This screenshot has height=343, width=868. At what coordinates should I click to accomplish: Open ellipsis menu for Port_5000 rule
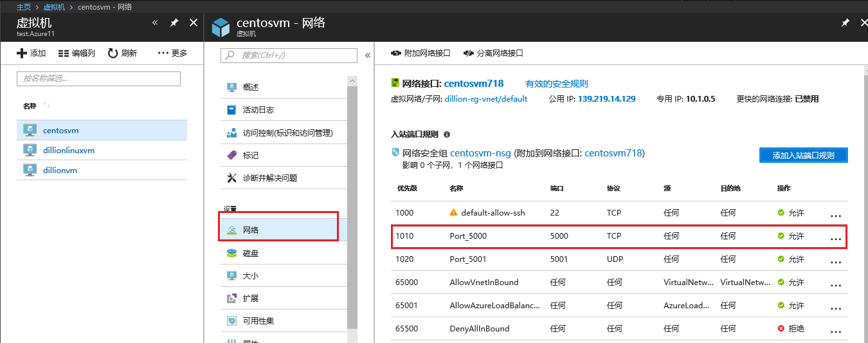click(x=836, y=237)
